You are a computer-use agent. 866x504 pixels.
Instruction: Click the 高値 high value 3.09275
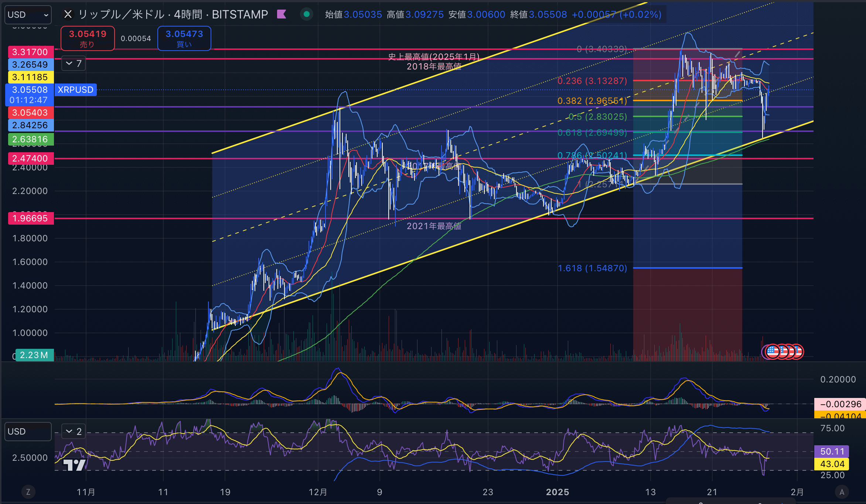click(x=425, y=14)
